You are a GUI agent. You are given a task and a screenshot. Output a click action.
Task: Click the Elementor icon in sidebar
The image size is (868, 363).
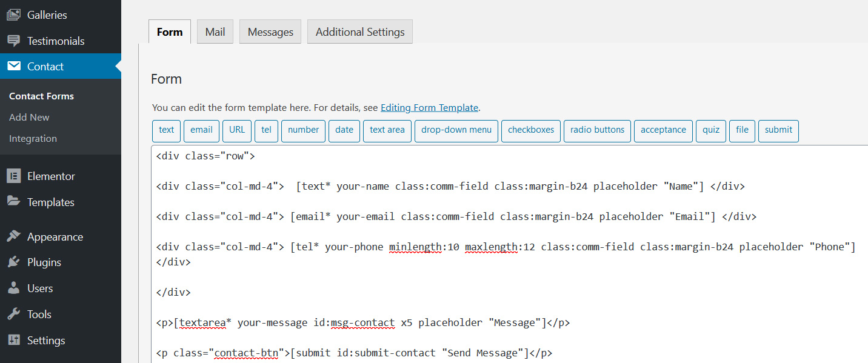coord(13,176)
